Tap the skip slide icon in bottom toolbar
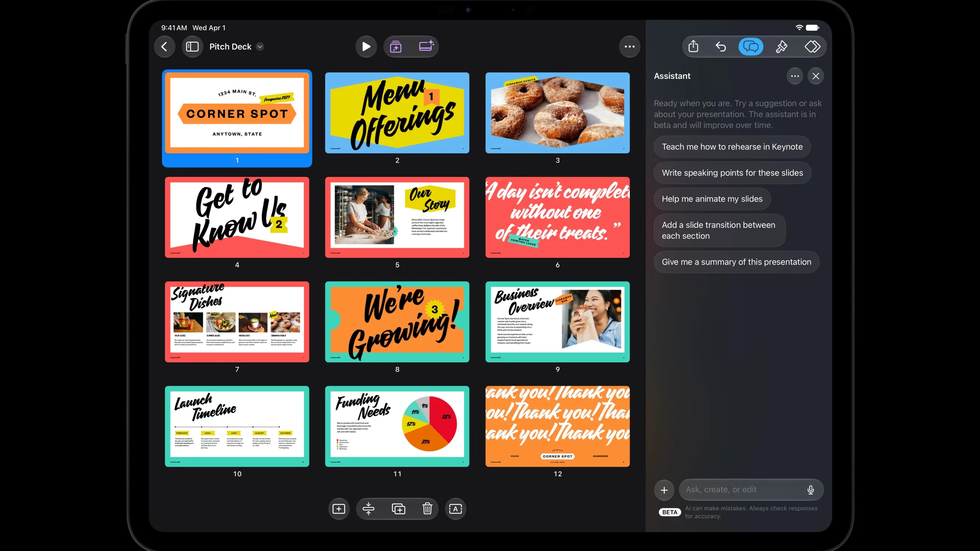 tap(368, 509)
